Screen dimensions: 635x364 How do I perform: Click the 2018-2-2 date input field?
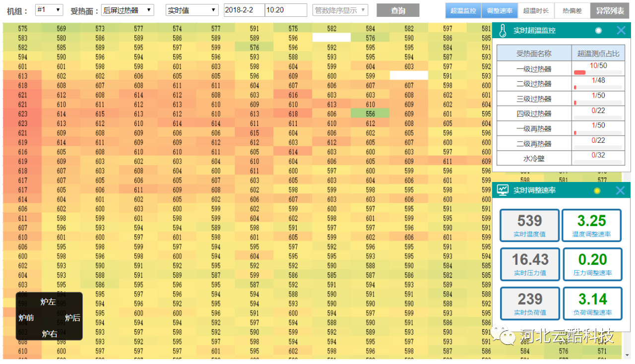pos(244,10)
